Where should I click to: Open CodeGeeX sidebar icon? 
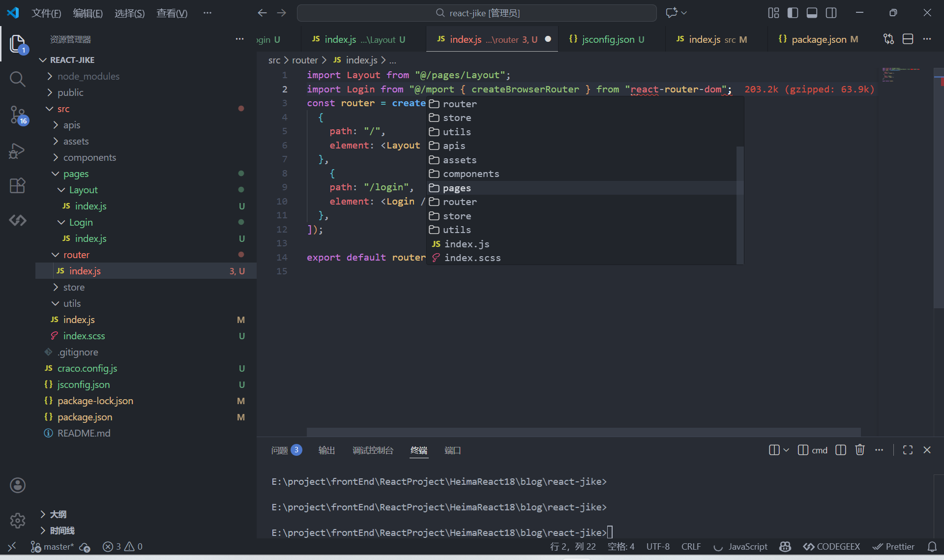17,220
